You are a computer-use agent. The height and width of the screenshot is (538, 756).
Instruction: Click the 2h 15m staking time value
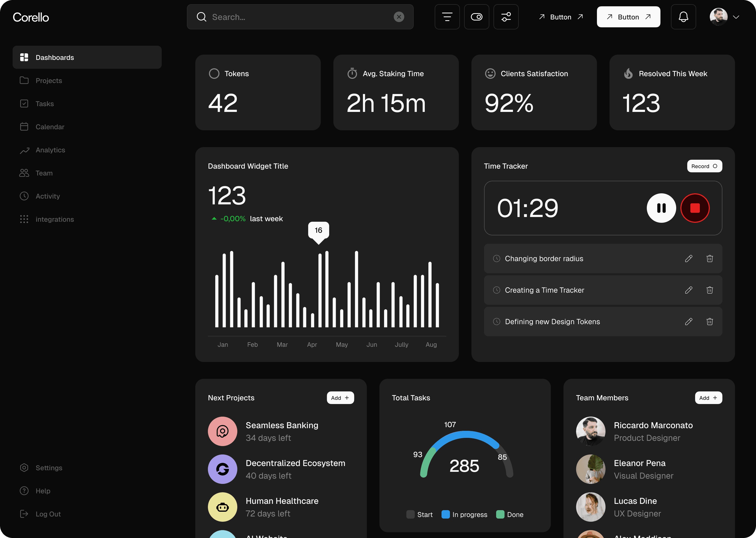(386, 103)
